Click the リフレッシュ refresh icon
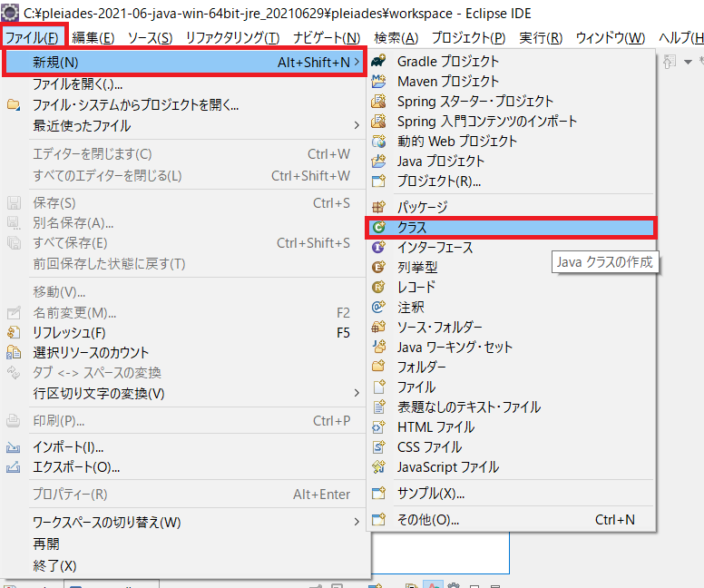This screenshot has width=704, height=588. coord(14,333)
